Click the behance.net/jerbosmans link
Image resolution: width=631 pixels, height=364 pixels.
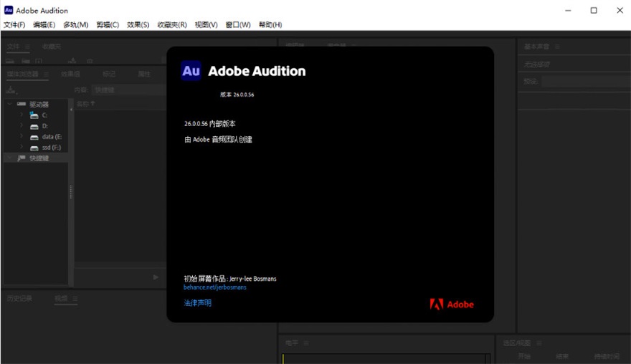pyautogui.click(x=215, y=287)
